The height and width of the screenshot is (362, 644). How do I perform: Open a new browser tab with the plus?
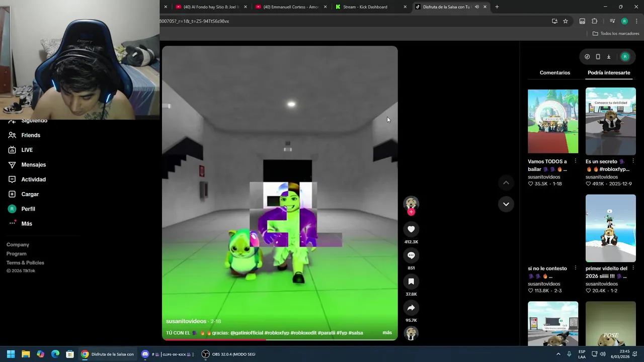[x=497, y=7]
